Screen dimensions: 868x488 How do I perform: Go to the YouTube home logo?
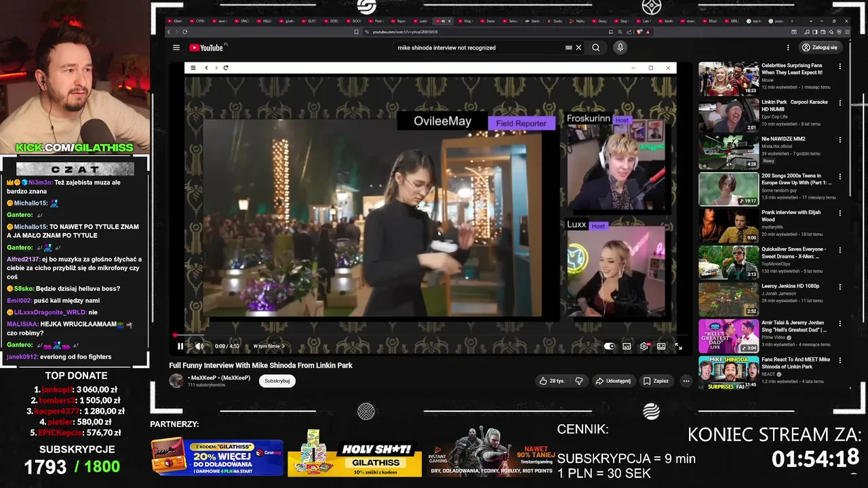(206, 47)
